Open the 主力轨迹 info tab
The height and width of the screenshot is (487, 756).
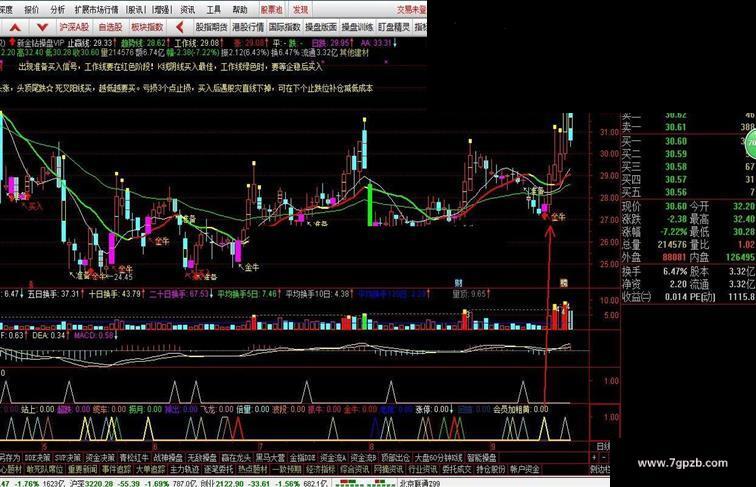(185, 469)
